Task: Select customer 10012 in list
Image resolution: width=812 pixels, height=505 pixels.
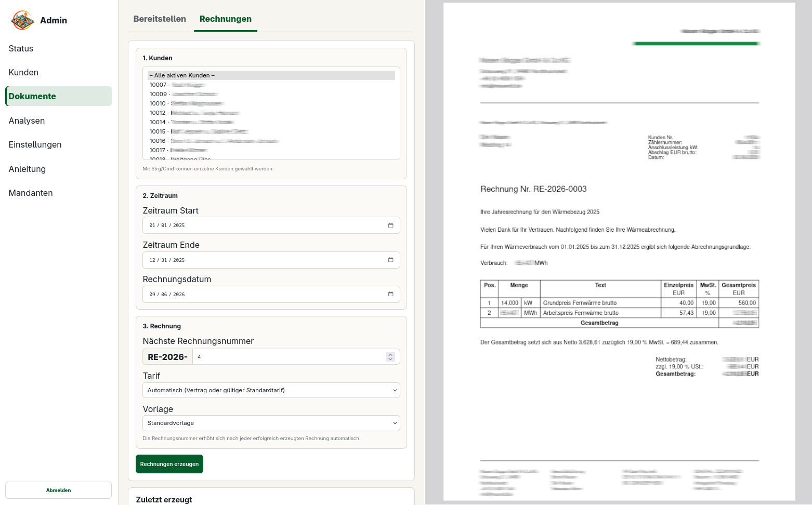Action: click(271, 113)
